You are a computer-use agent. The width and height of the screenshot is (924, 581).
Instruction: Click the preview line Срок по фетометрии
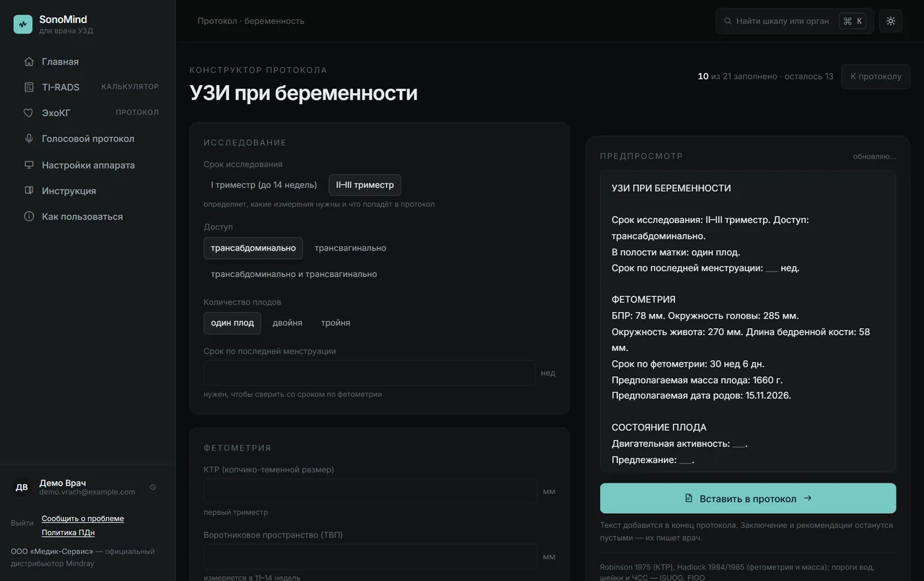(x=688, y=363)
